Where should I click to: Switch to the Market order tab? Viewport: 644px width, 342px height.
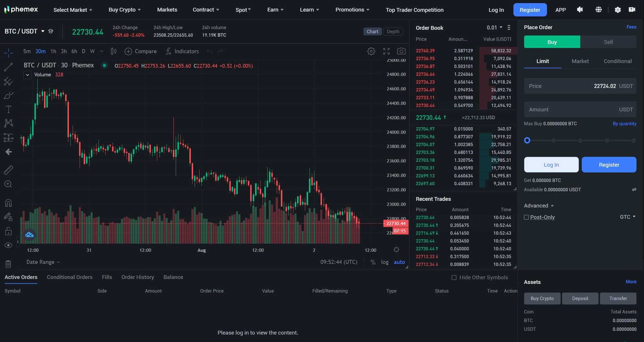580,61
